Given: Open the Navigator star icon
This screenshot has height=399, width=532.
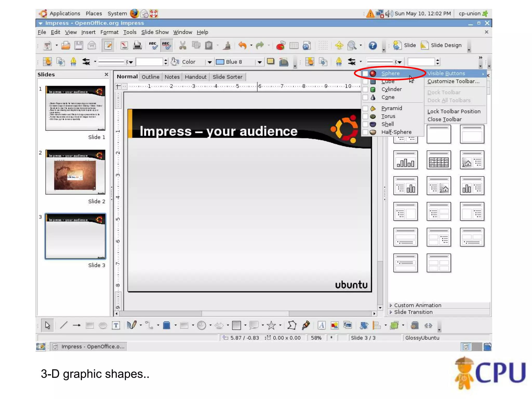Looking at the screenshot, I should click(x=339, y=45).
